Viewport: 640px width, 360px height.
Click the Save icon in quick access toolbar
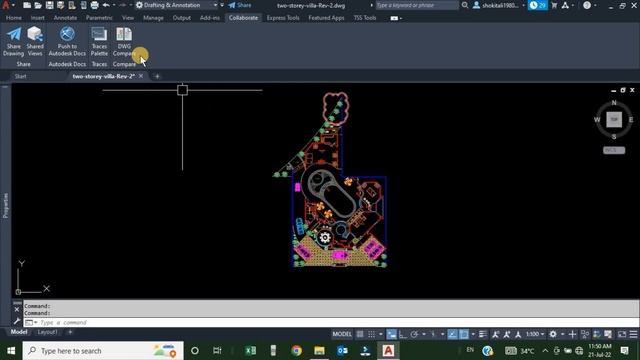(49, 5)
